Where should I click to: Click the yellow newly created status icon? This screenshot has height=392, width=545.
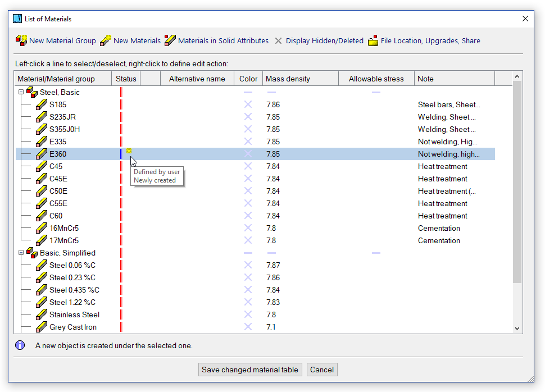click(129, 151)
